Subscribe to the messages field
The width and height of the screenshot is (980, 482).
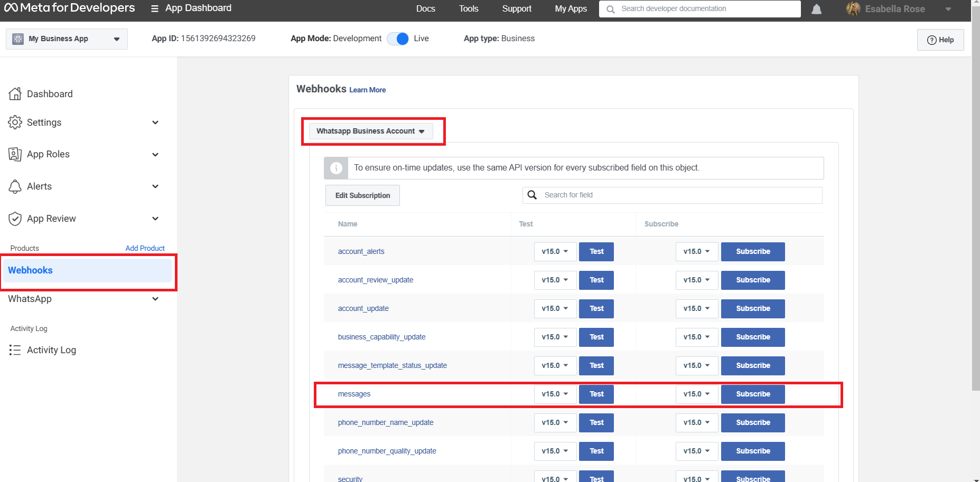tap(753, 394)
